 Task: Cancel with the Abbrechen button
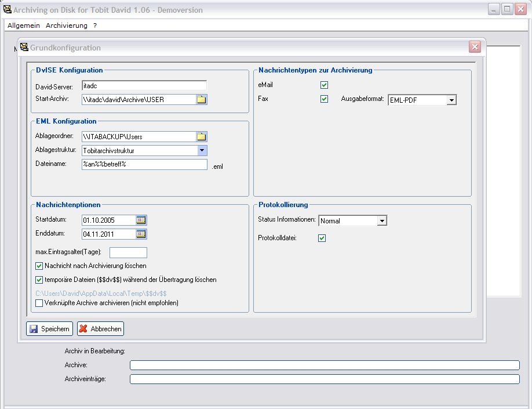tap(100, 329)
